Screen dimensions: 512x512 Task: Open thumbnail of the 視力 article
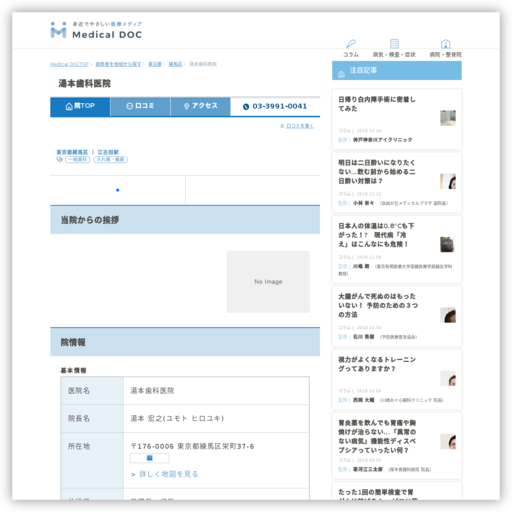(448, 378)
